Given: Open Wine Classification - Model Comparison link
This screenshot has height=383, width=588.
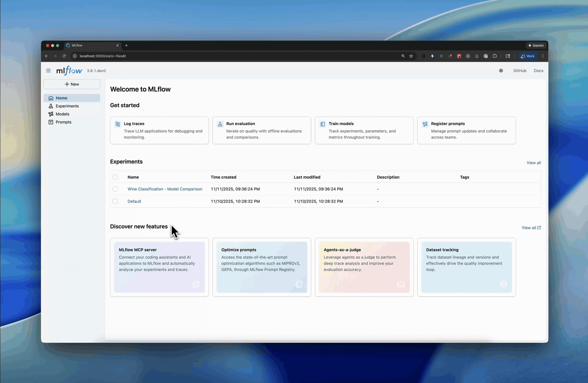Looking at the screenshot, I should tap(165, 189).
